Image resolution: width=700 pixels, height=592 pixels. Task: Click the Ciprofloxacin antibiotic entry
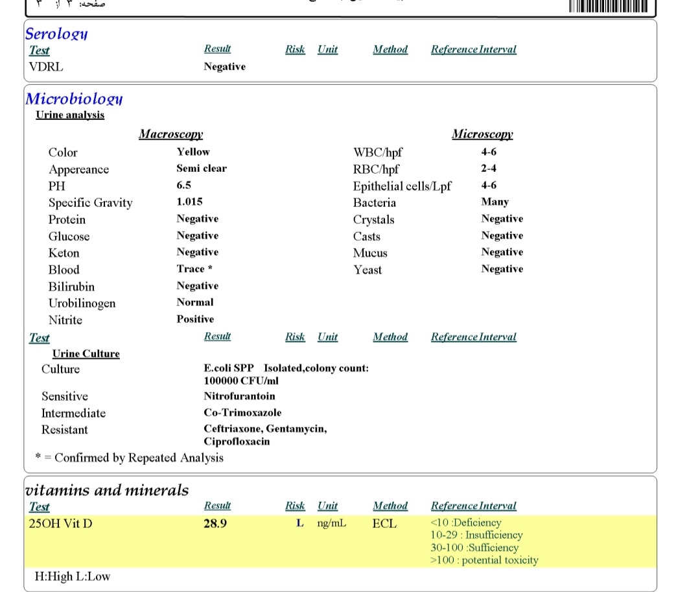(x=237, y=442)
